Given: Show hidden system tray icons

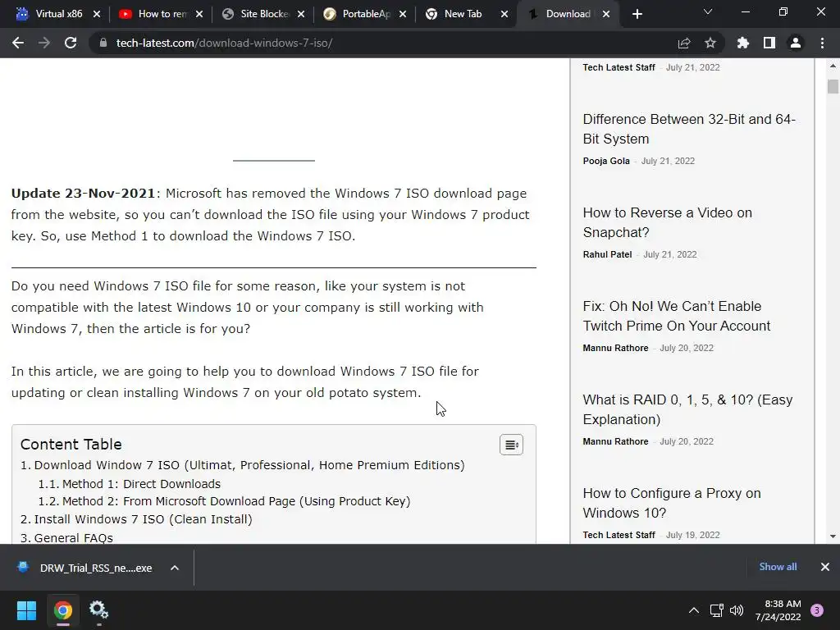Looking at the screenshot, I should (694, 610).
